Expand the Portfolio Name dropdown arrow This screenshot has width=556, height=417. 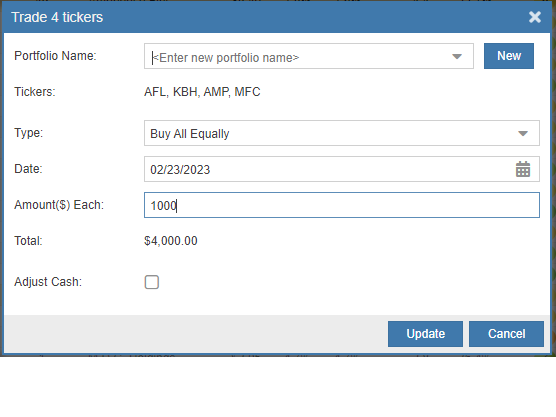click(457, 56)
